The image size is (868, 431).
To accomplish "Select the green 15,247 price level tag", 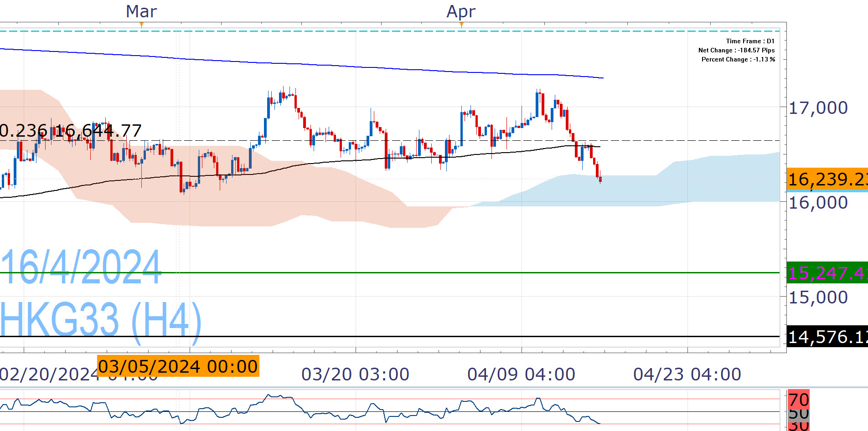I will pos(827,273).
